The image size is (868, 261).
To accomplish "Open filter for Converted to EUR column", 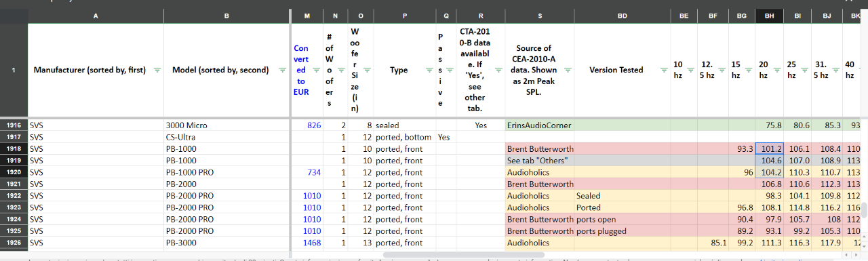I will 317,70.
